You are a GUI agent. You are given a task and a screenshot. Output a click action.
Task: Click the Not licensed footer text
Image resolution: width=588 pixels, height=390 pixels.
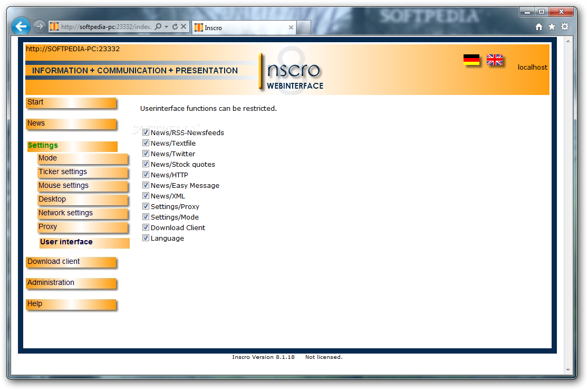pos(324,357)
